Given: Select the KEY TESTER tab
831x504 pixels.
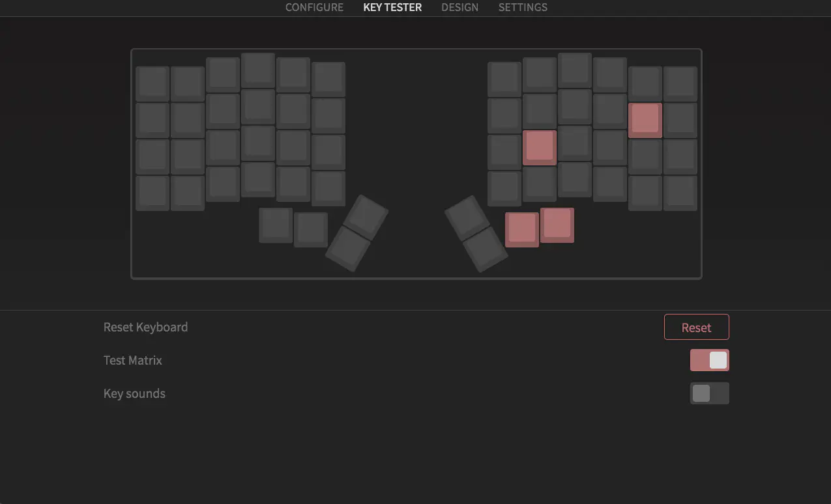Looking at the screenshot, I should pos(392,8).
